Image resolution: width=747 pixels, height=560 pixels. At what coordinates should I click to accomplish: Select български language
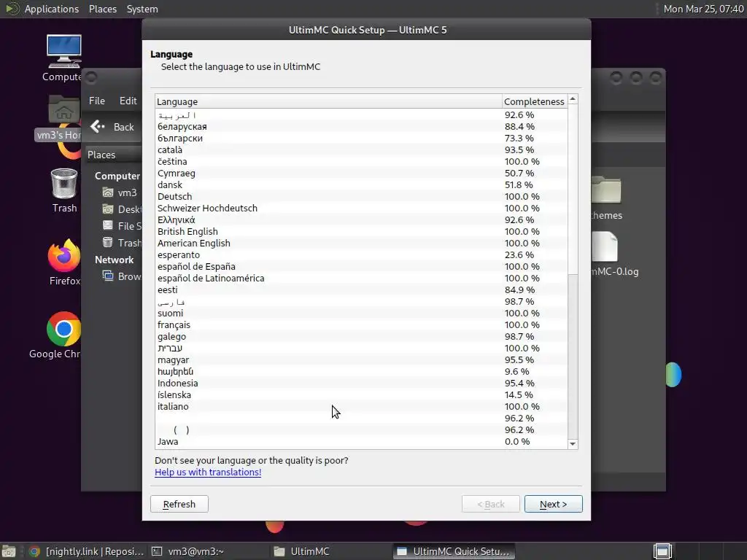coord(361,138)
